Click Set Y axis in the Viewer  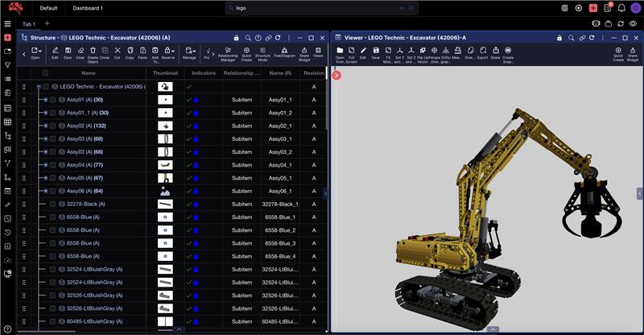point(399,55)
